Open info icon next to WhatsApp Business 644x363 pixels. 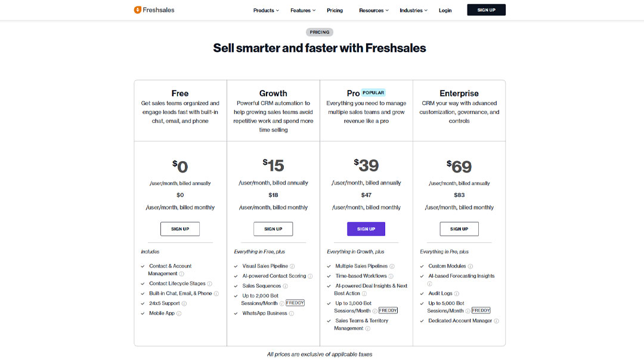click(x=291, y=313)
